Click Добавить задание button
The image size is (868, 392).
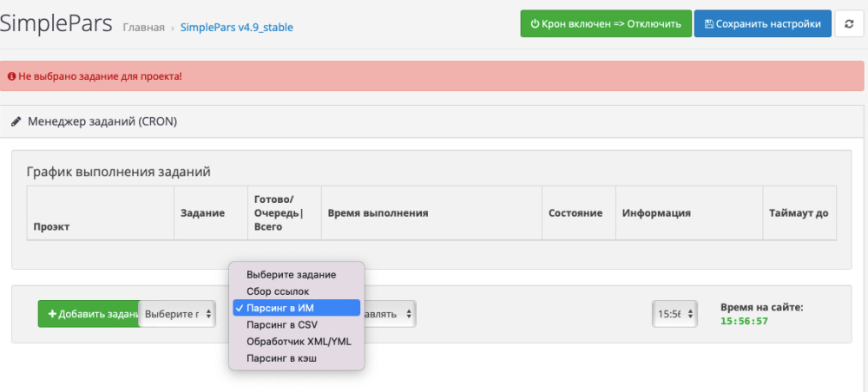pyautogui.click(x=89, y=314)
